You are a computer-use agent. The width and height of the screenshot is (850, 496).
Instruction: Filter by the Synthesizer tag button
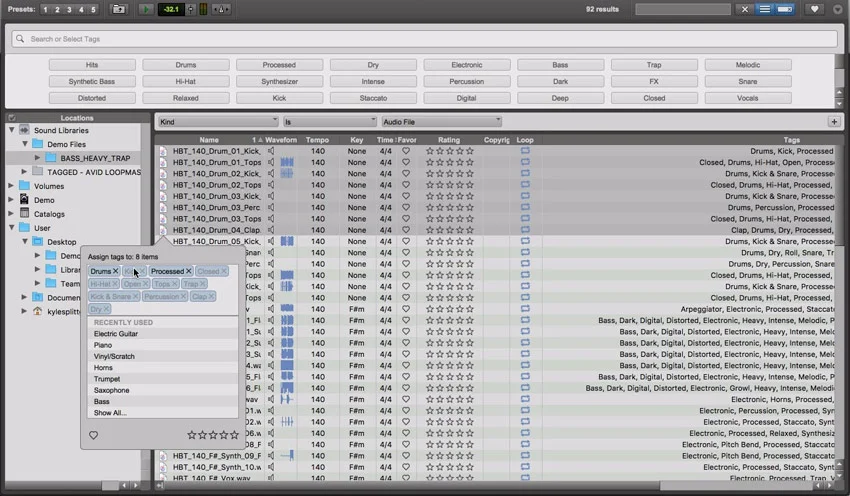[x=280, y=82]
